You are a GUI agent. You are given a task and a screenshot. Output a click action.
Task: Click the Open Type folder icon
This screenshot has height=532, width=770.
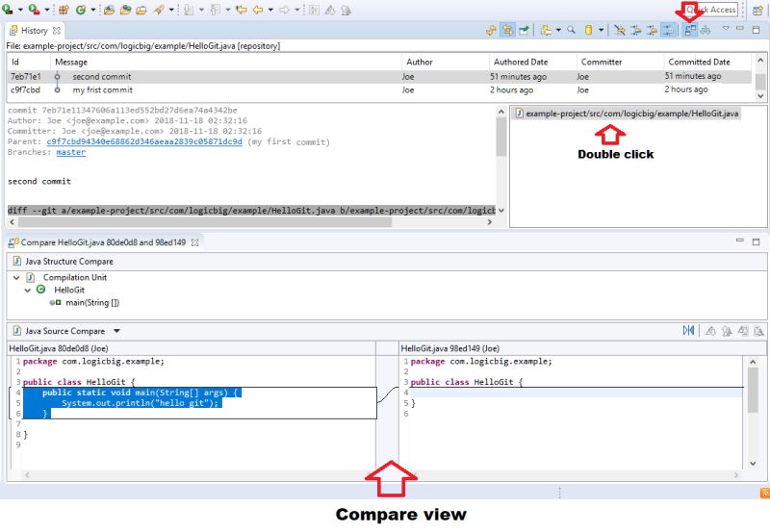click(109, 10)
